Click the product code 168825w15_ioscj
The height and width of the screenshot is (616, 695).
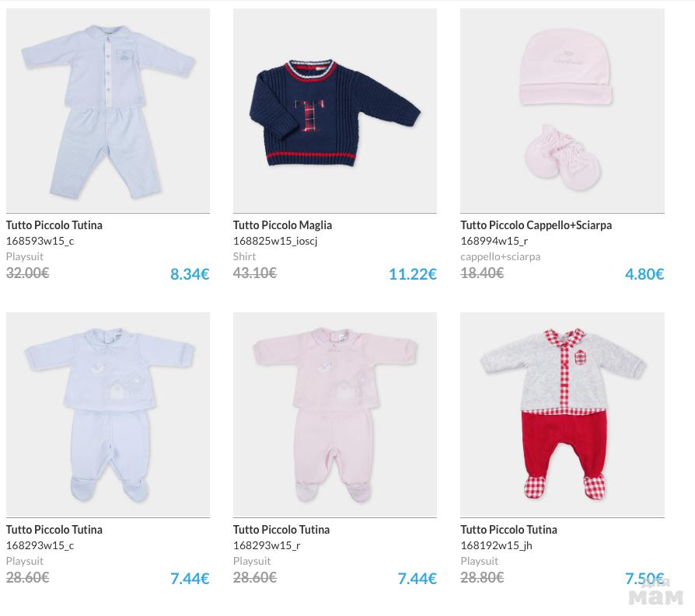(275, 241)
